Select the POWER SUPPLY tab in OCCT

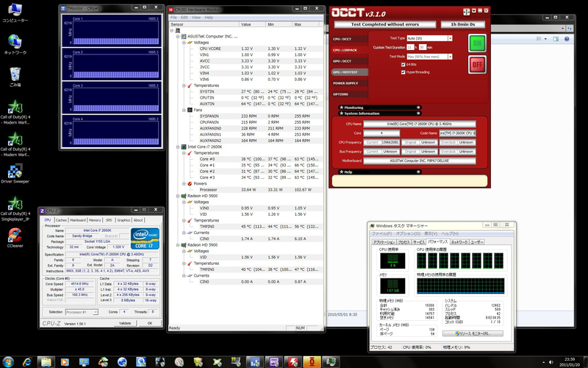(x=350, y=83)
